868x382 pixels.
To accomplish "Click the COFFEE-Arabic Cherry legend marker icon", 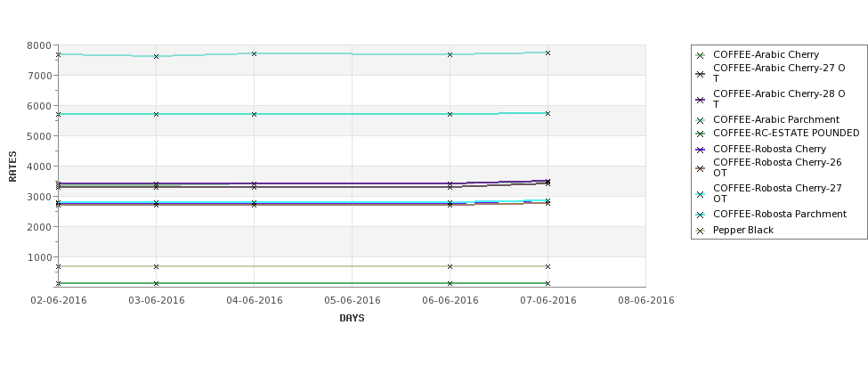I will point(701,55).
